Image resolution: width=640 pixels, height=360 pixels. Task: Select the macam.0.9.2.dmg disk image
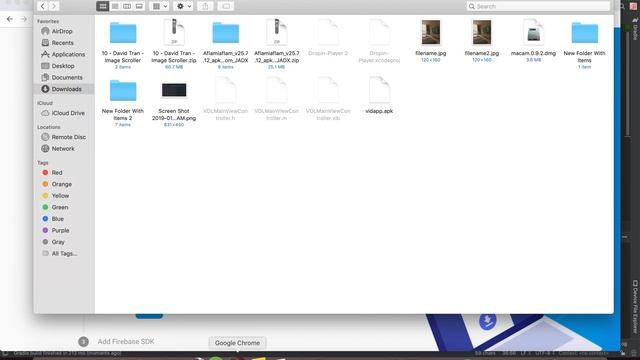533,33
